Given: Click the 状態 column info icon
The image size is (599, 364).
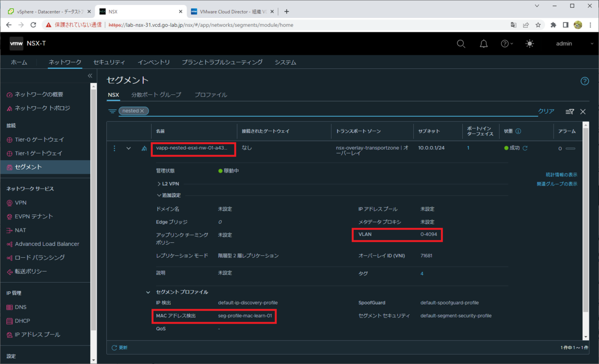Looking at the screenshot, I should click(x=518, y=132).
